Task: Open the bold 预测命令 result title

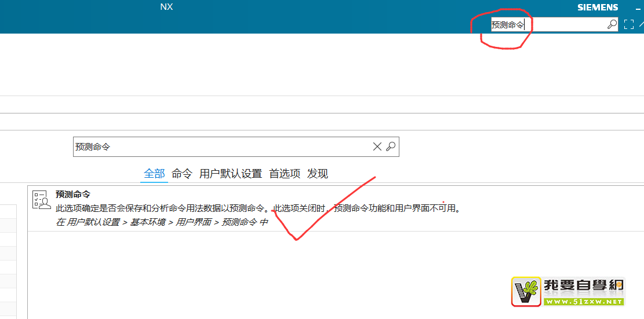Action: tap(73, 195)
